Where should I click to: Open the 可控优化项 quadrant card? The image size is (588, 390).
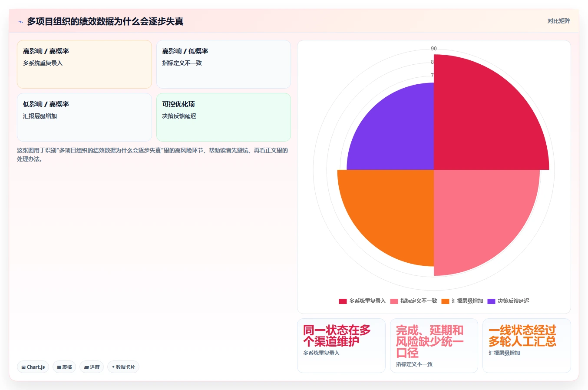click(224, 117)
